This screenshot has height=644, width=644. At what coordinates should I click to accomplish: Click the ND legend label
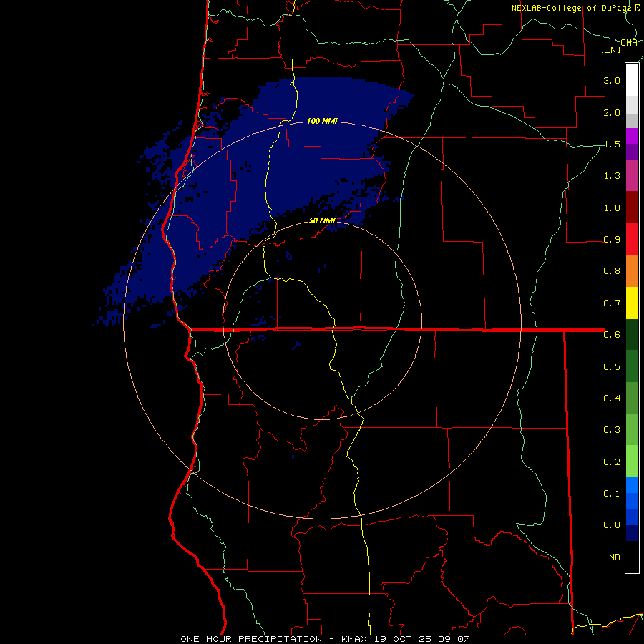(x=615, y=557)
